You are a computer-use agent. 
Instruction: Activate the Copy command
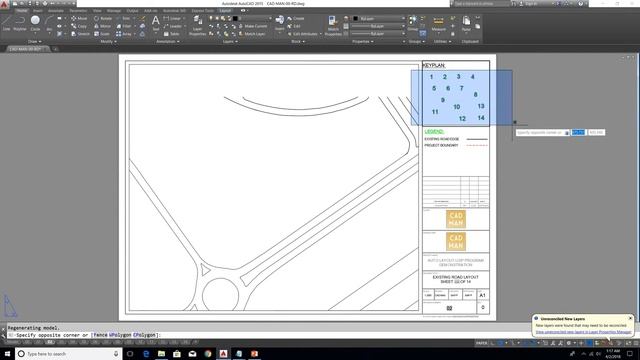[x=78, y=26]
